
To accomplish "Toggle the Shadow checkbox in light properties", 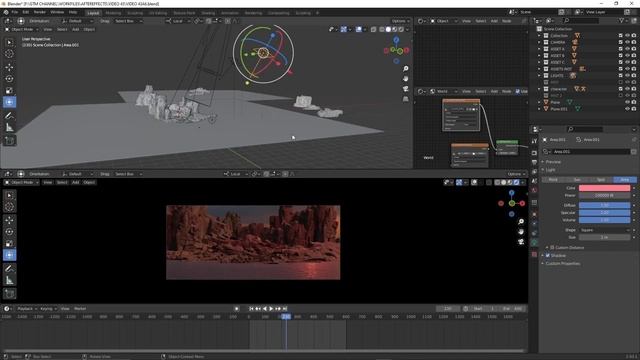I will (x=548, y=256).
